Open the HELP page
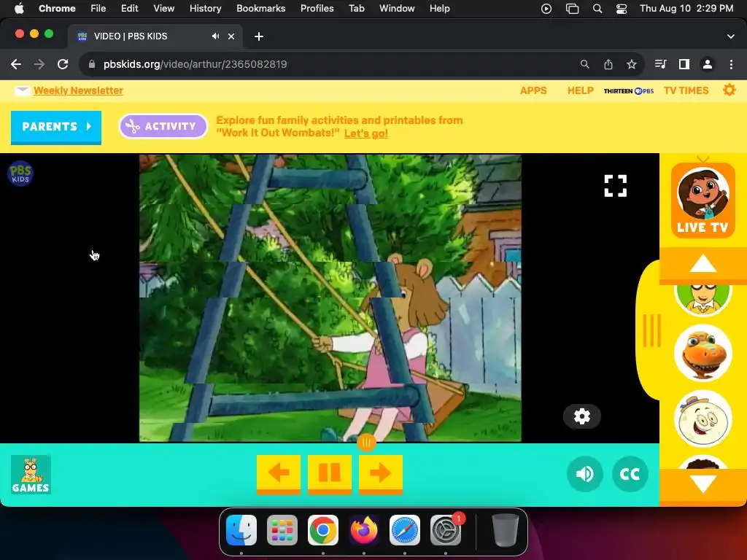 [x=580, y=90]
